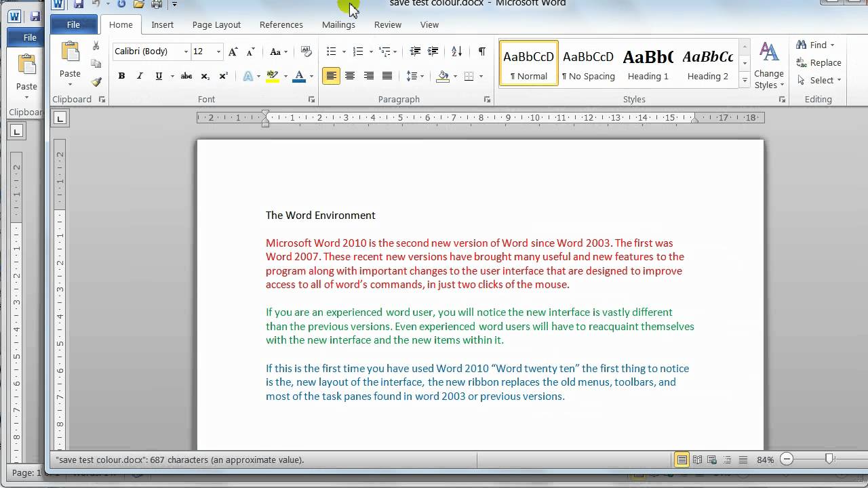Click the Undo arrow in quick access toolbar
Screen dimensions: 868x488
[96, 4]
